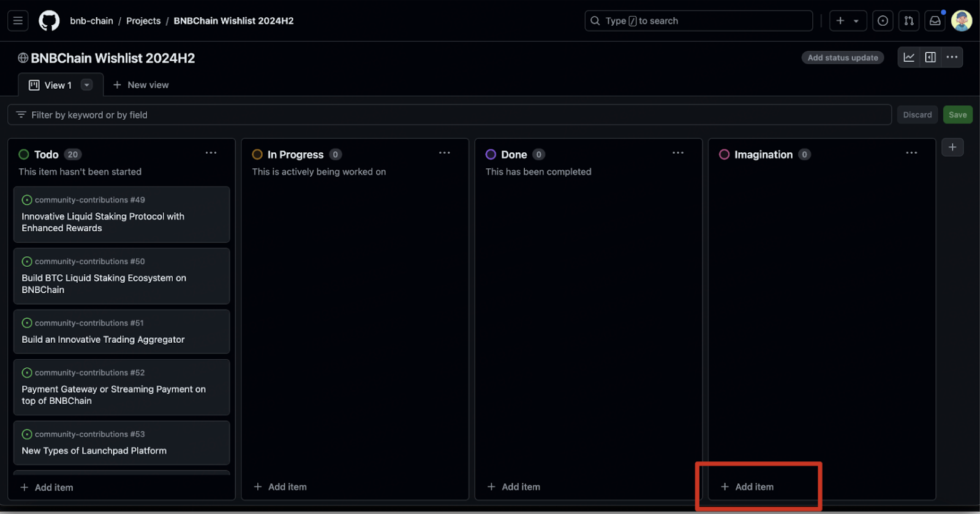Click the Todo column title

pyautogui.click(x=47, y=155)
